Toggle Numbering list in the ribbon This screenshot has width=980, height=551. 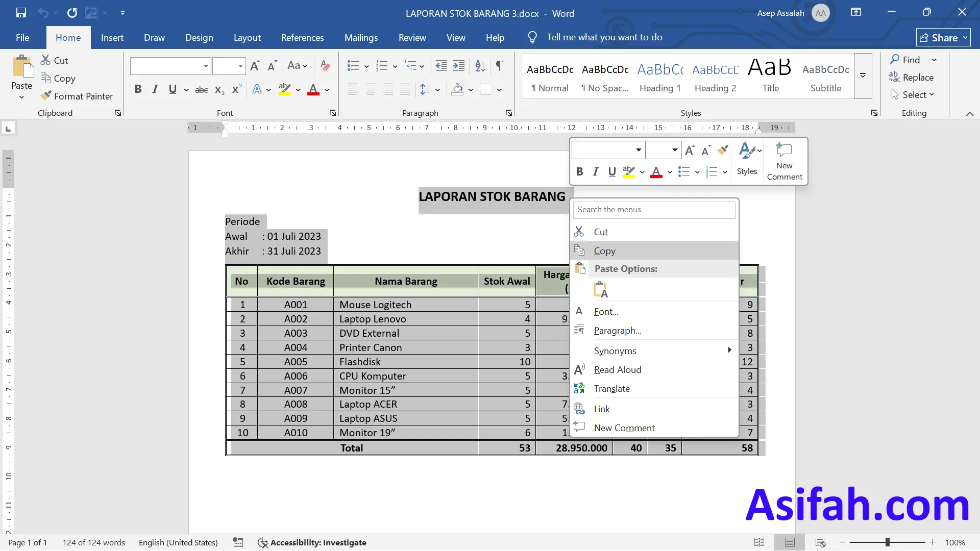381,65
